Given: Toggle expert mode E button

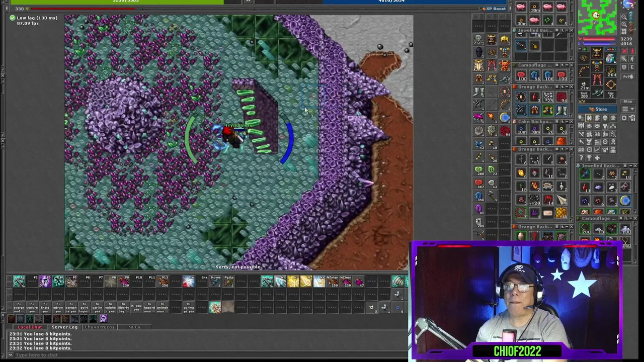Looking at the screenshot, I should [x=632, y=67].
